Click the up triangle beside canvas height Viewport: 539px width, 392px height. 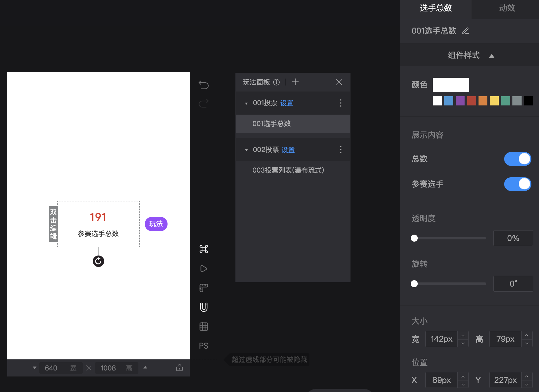tap(145, 367)
